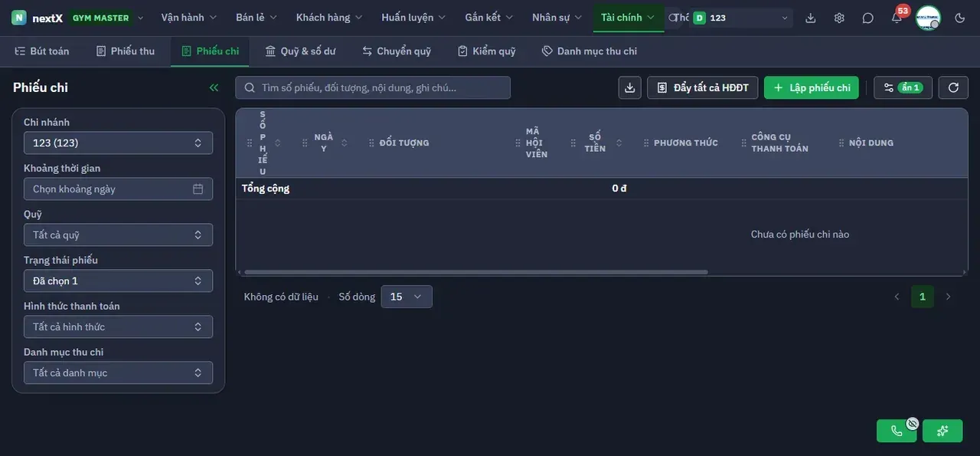The width and height of the screenshot is (980, 456).
Task: Switch to the Kiểm quỹ tab
Action: pyautogui.click(x=487, y=51)
